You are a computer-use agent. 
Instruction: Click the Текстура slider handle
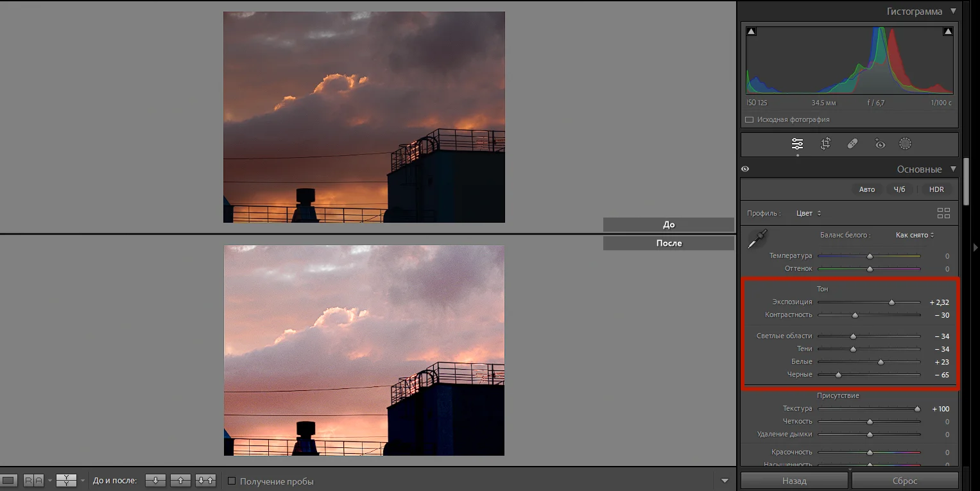(x=917, y=409)
